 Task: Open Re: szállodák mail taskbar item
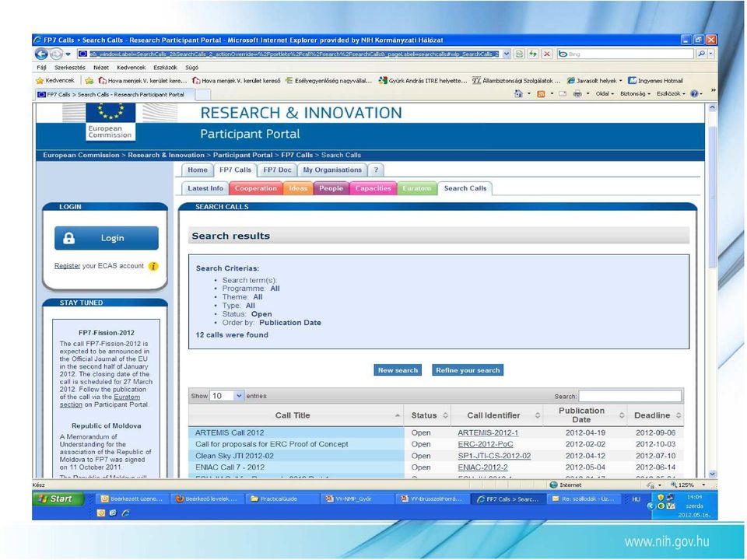click(x=584, y=499)
